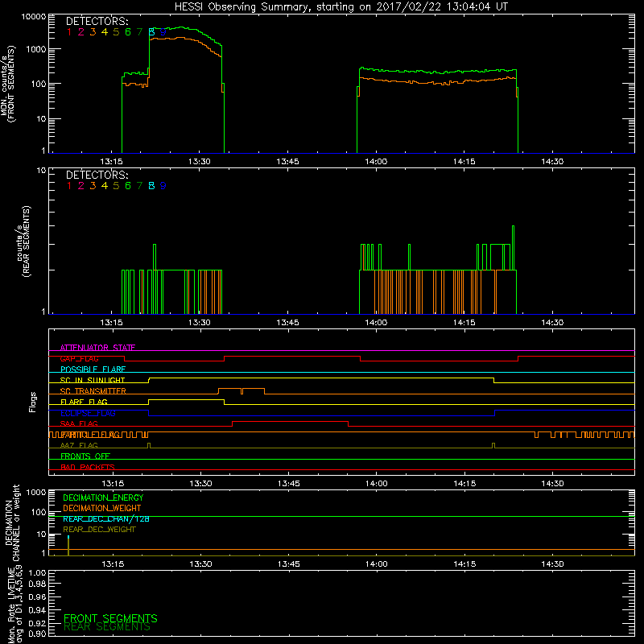
Task: Click the SC_TRANSMITTER flag label
Action: pyautogui.click(x=93, y=391)
